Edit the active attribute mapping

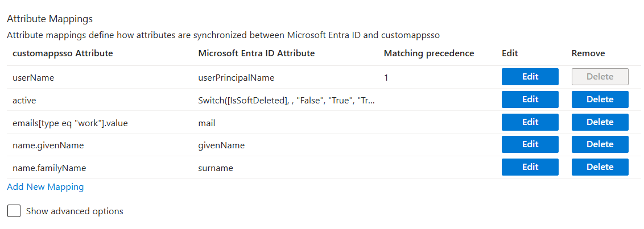point(530,99)
